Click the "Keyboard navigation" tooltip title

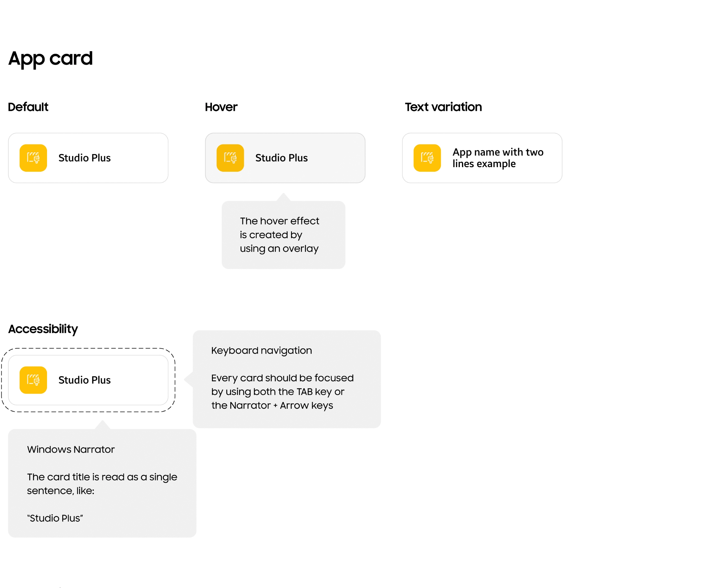[x=262, y=350]
